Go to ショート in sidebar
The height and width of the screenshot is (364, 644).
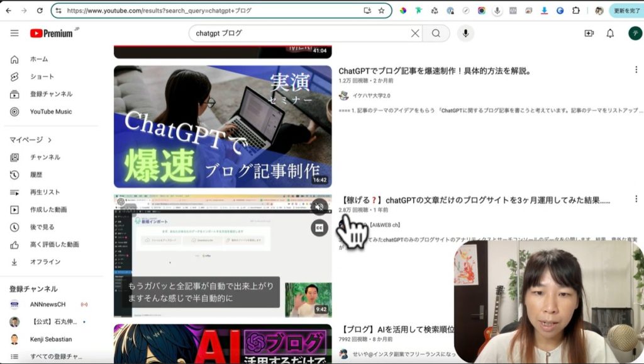tap(42, 77)
